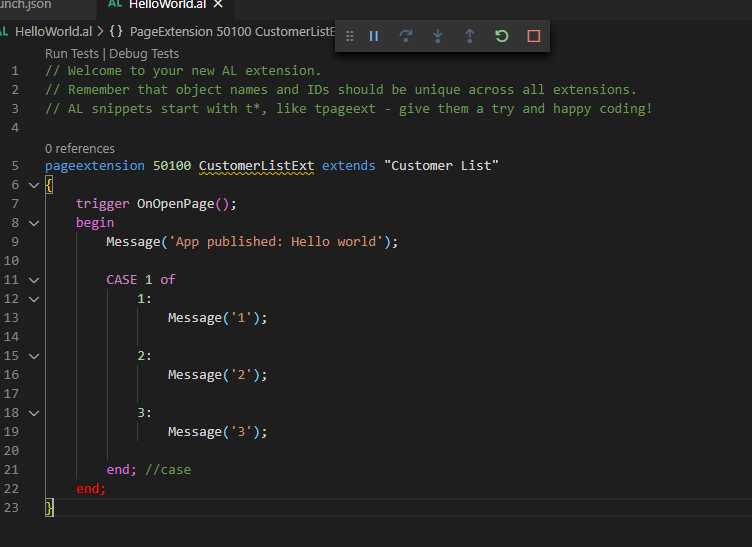
Task: Click the Debug Tests code lens
Action: 144,54
